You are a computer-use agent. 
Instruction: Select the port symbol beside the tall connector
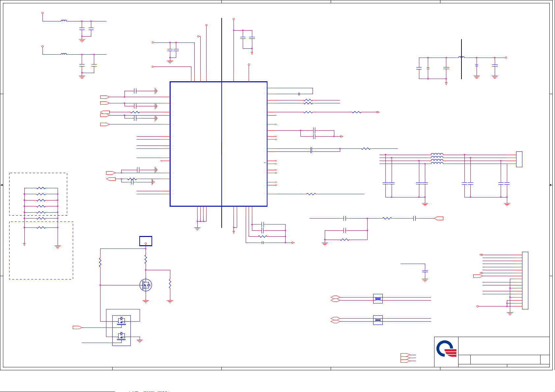pyautogui.click(x=478, y=276)
